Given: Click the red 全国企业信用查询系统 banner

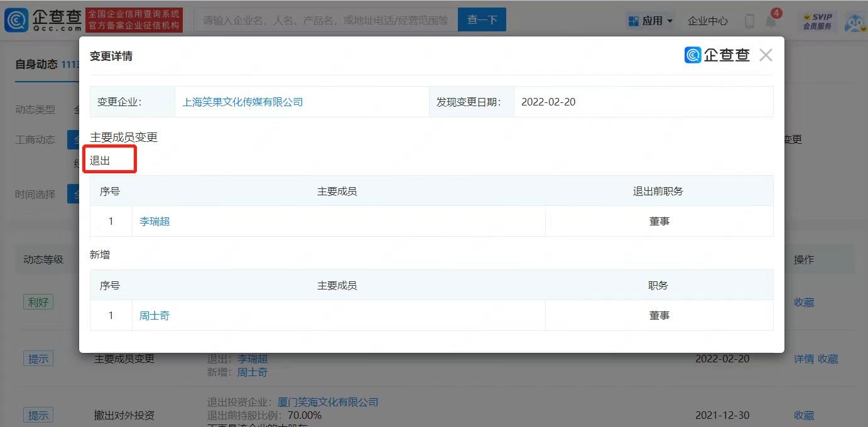Looking at the screenshot, I should 134,20.
